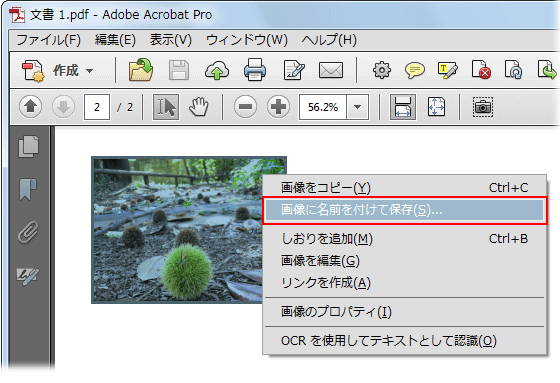The height and width of the screenshot is (383, 560).
Task: Choose the Hand pan tool
Action: tap(199, 107)
